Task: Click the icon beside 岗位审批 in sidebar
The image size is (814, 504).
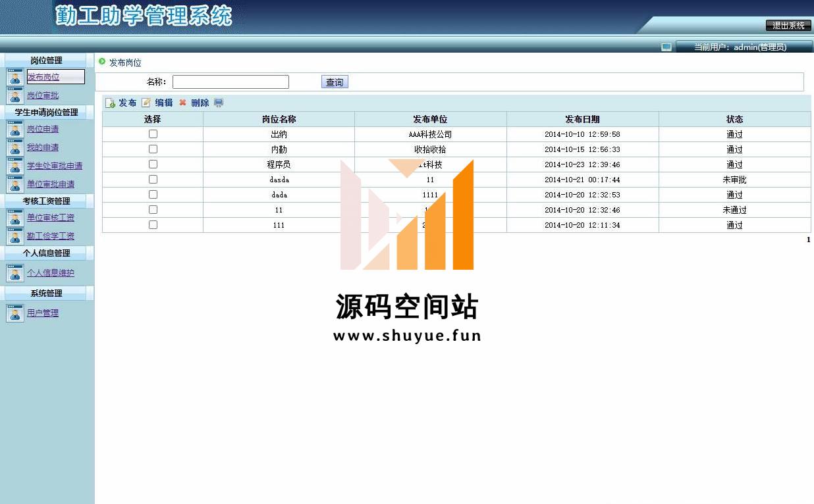Action: tap(15, 95)
